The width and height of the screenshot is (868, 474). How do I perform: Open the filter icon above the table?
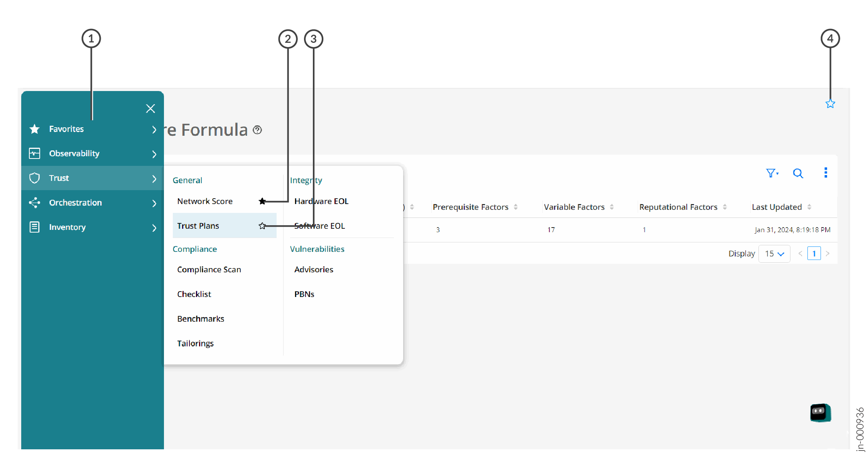772,173
